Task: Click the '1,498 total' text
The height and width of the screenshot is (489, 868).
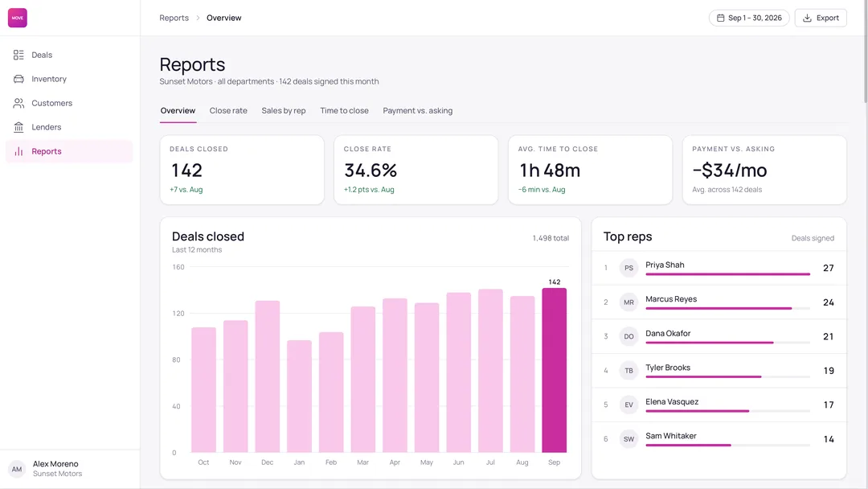Action: [x=551, y=238]
